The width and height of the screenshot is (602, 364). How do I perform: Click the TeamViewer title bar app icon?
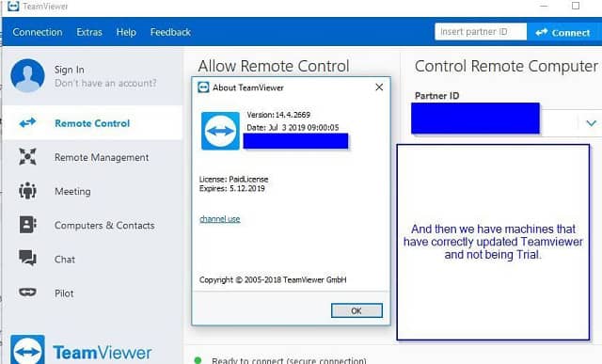pyautogui.click(x=13, y=6)
